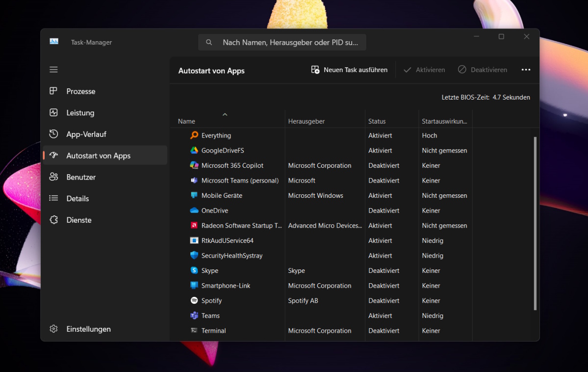This screenshot has width=588, height=372.
Task: Click the Skype icon in startup list
Action: click(x=194, y=270)
